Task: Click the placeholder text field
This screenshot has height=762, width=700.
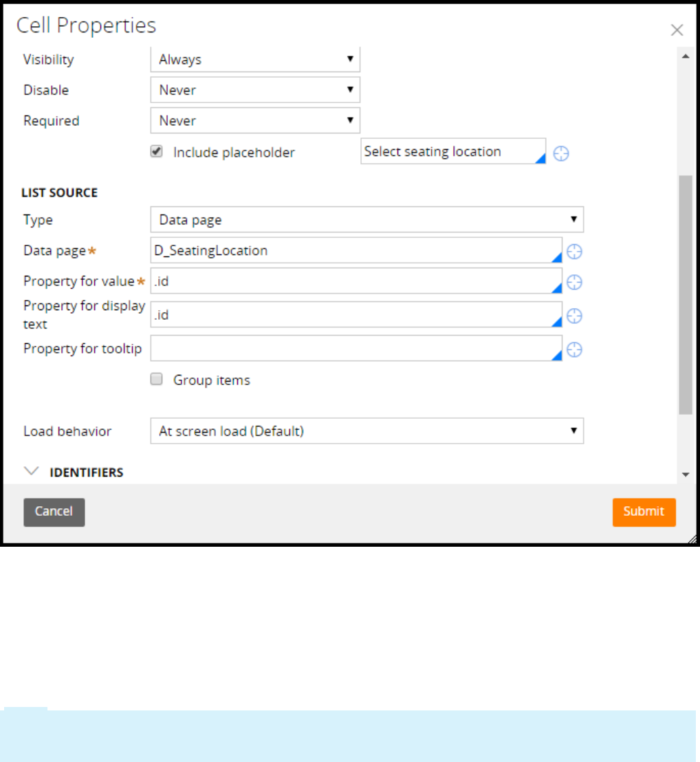Action: pos(452,152)
